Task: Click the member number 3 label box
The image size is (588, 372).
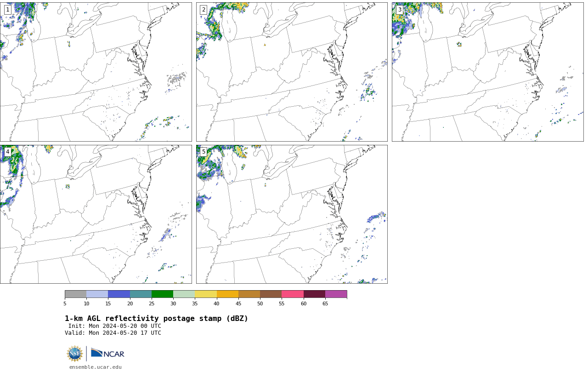Action: pyautogui.click(x=400, y=10)
